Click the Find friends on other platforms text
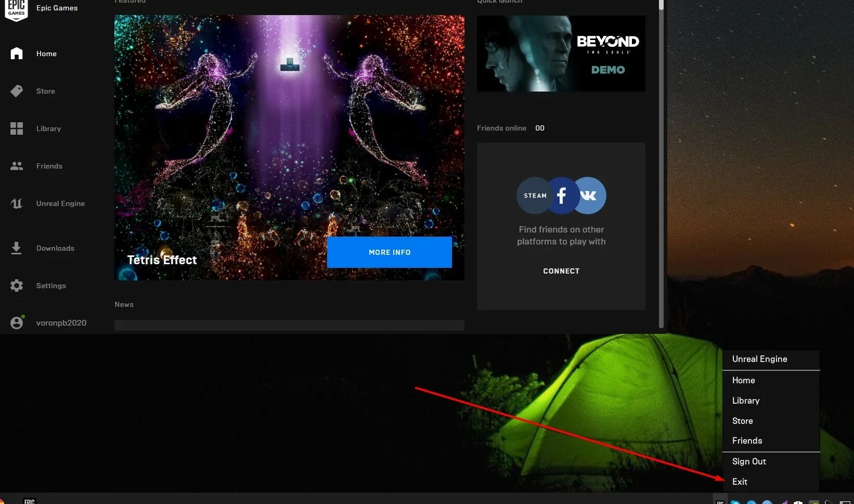 pyautogui.click(x=561, y=236)
